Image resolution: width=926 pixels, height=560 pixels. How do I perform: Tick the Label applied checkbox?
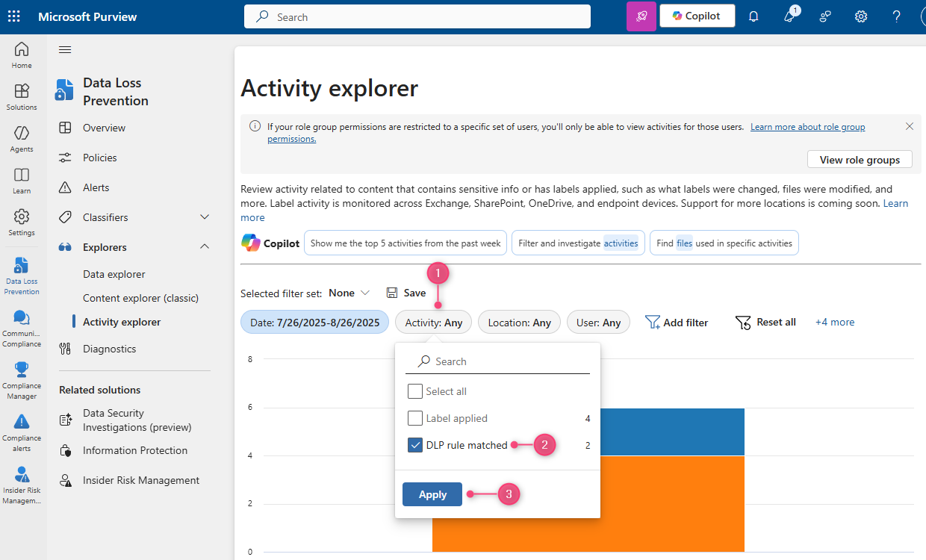(x=415, y=418)
